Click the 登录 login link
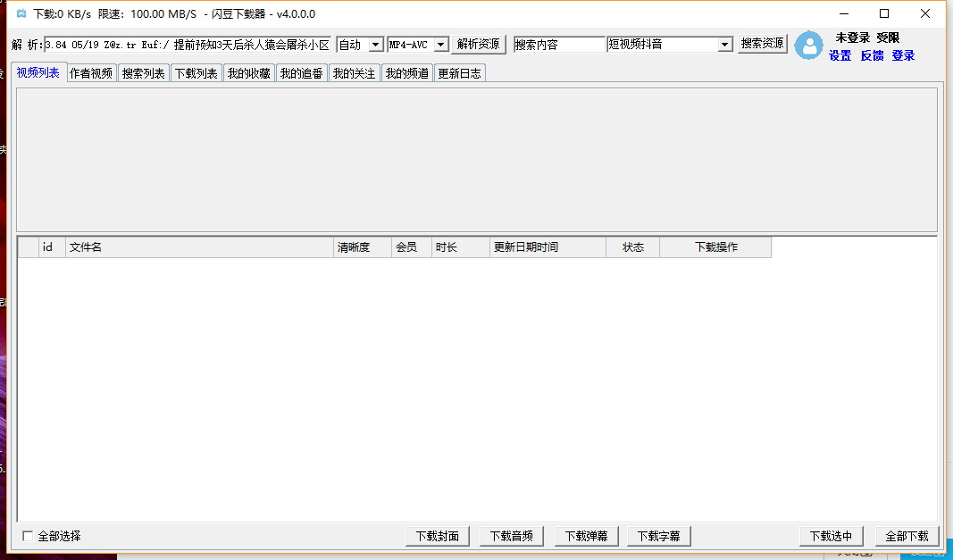 903,55
